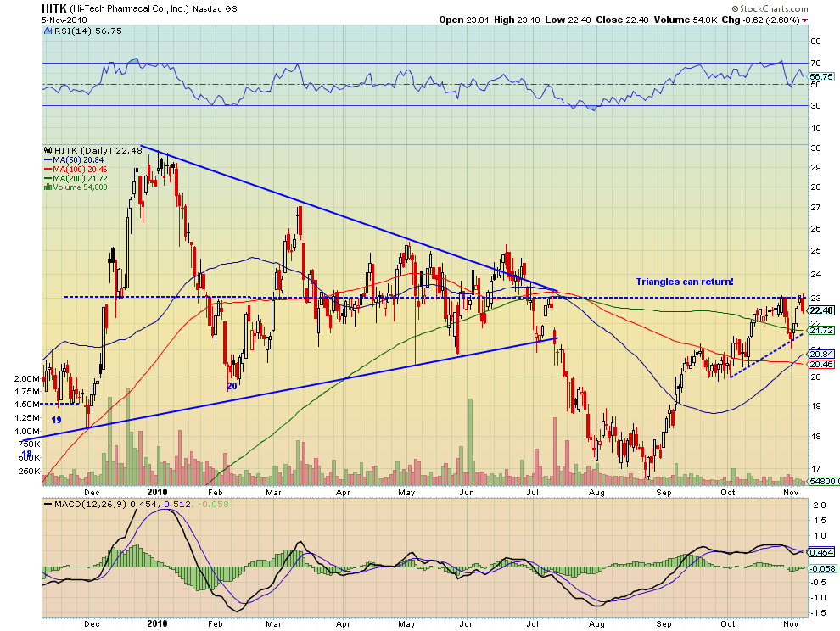Click the MA(100) 20.46 legend entry
Image resolution: width=840 pixels, height=631 pixels.
tap(76, 170)
